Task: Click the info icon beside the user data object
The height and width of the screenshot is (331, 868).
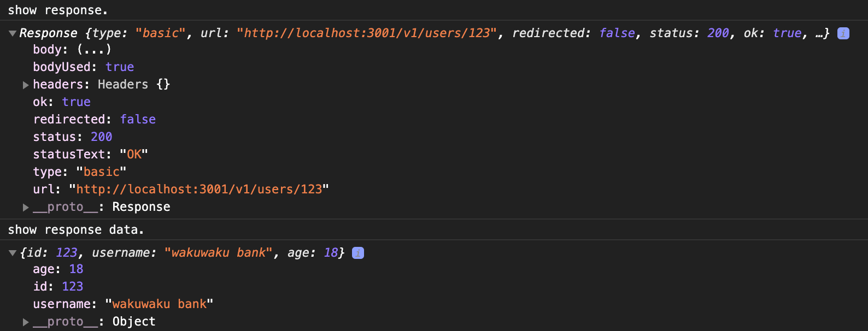Action: click(357, 252)
